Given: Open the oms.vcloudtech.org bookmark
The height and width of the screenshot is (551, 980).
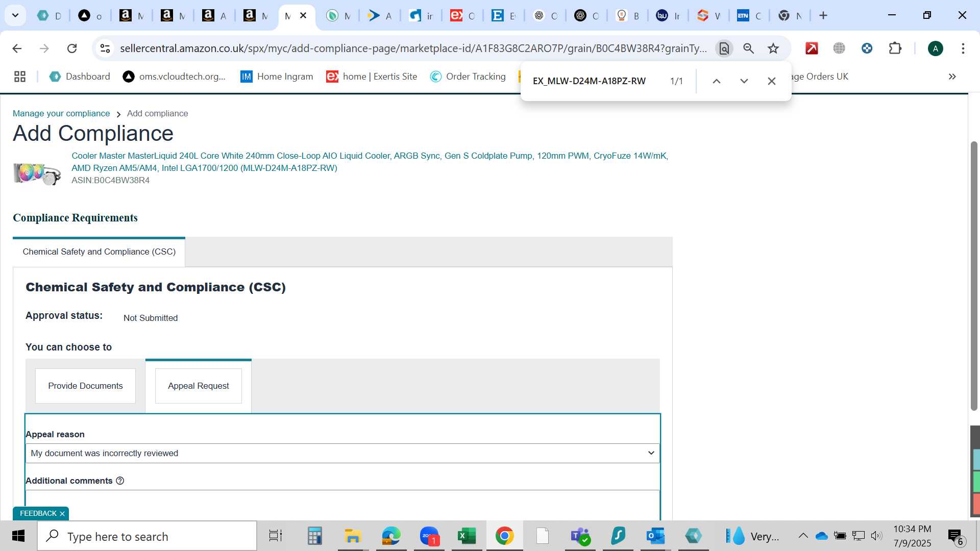Looking at the screenshot, I should pyautogui.click(x=174, y=77).
